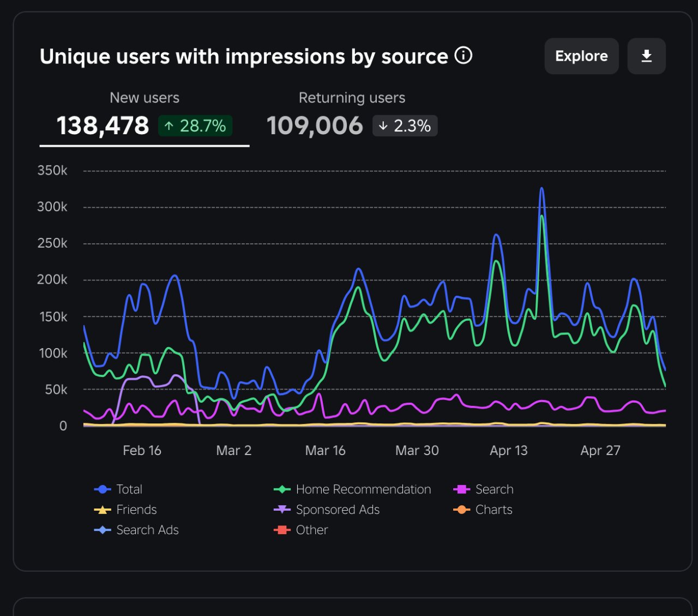Download the chart data
The image size is (698, 616).
(x=646, y=56)
